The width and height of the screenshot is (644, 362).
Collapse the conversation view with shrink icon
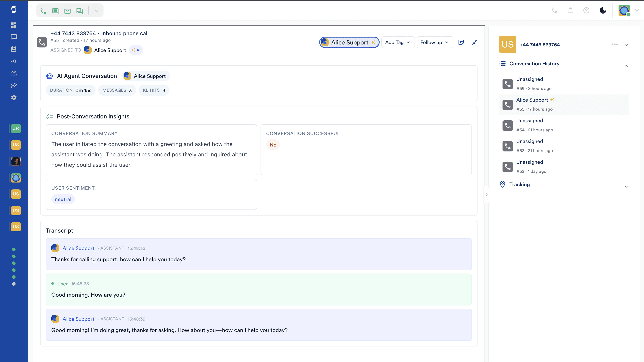coord(475,42)
